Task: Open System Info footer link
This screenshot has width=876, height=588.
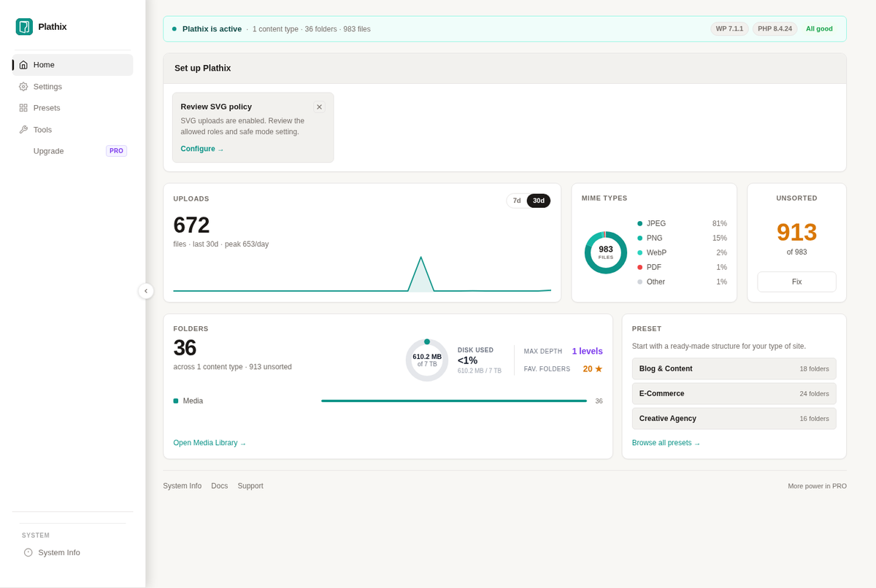Action: click(x=182, y=486)
